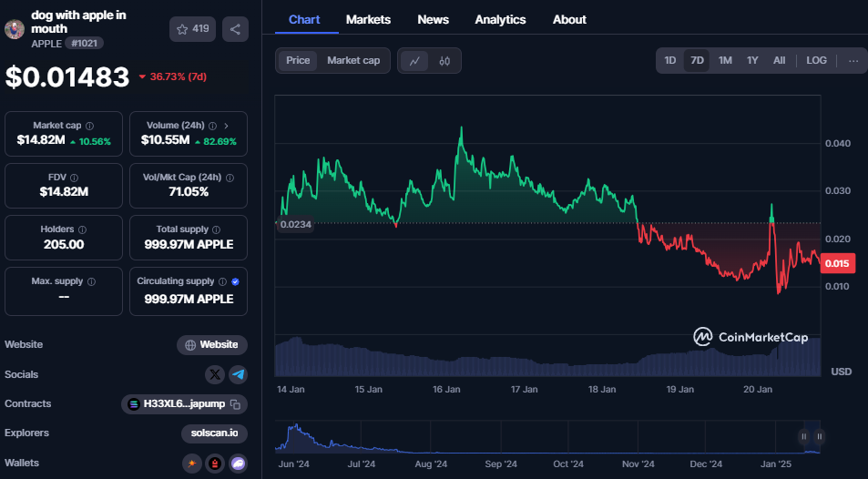Open the Website button

point(212,345)
